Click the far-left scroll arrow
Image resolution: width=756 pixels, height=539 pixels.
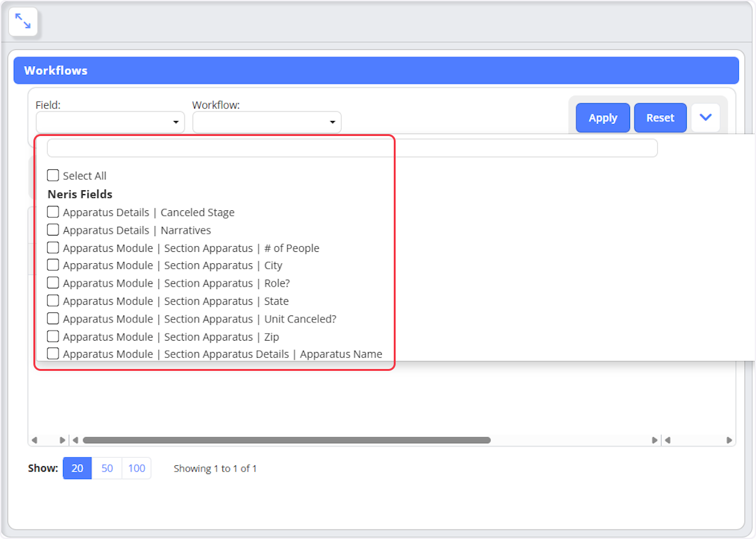click(34, 440)
